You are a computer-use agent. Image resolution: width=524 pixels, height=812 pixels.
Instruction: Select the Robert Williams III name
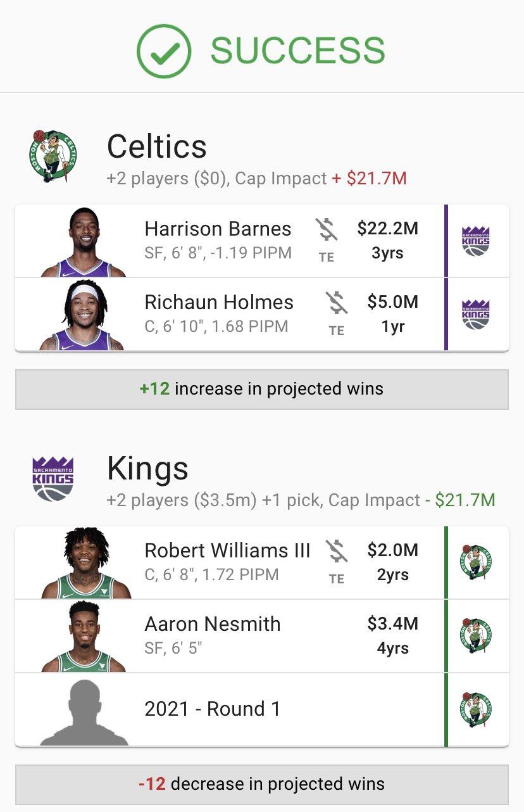(227, 550)
